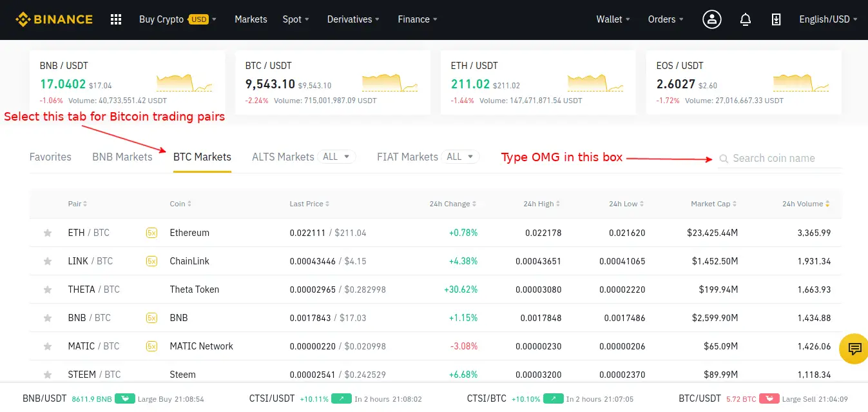This screenshot has height=412, width=868.
Task: Expand the Orders dropdown
Action: point(666,19)
